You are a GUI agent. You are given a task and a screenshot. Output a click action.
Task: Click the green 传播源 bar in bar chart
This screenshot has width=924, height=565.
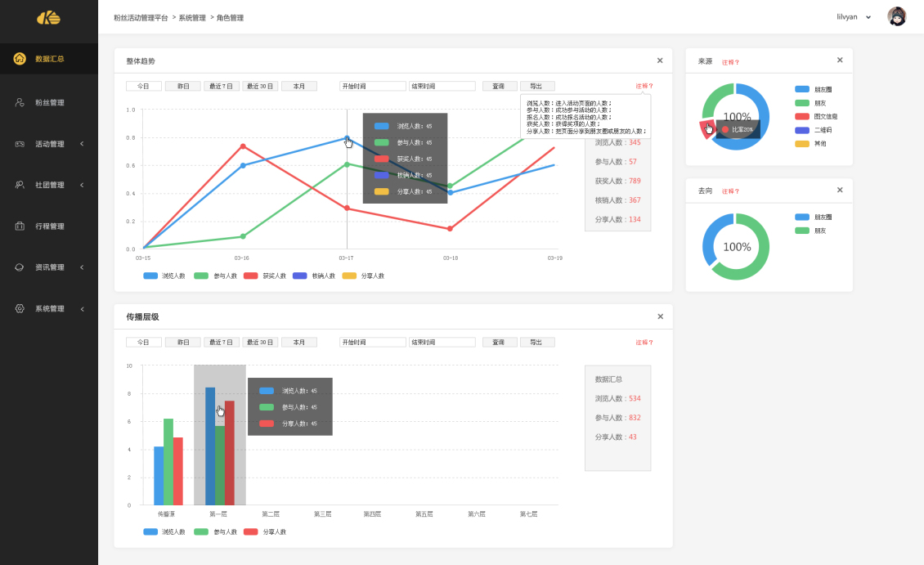click(168, 462)
